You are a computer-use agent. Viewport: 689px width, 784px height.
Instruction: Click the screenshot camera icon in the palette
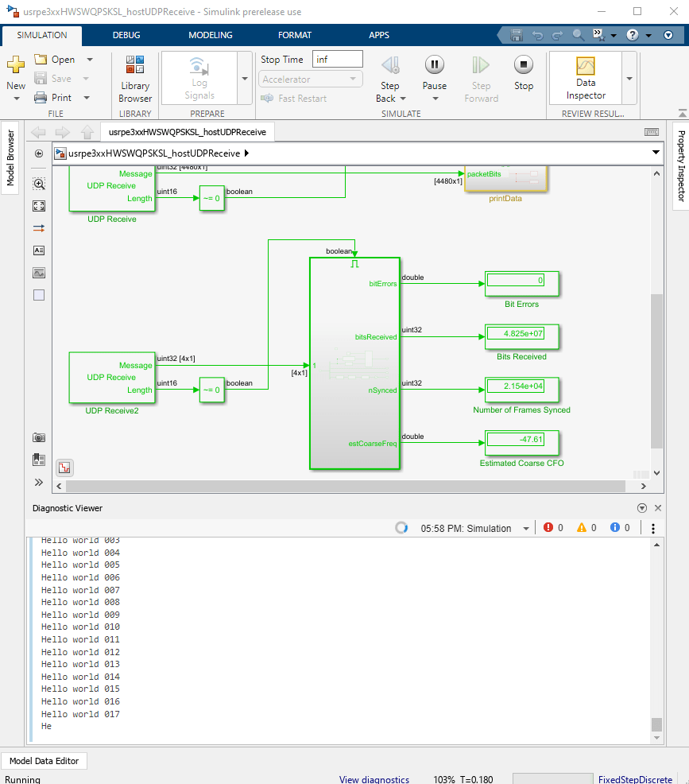39,437
